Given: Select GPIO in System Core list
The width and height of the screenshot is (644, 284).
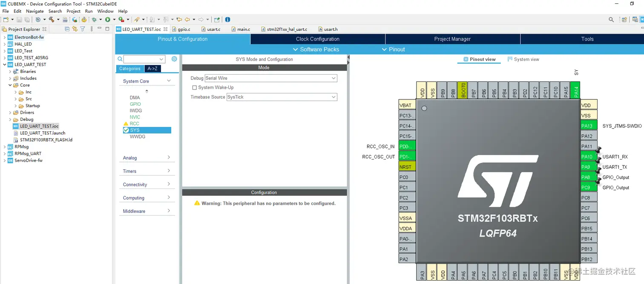Looking at the screenshot, I should (135, 104).
